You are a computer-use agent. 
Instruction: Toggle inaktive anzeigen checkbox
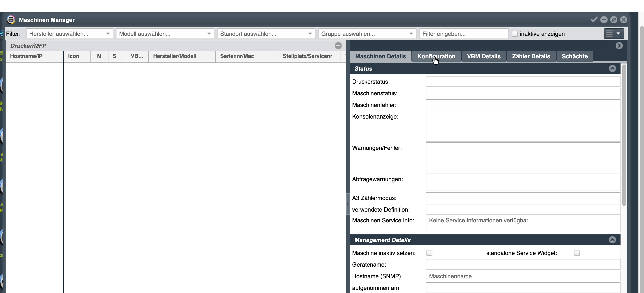tap(515, 34)
